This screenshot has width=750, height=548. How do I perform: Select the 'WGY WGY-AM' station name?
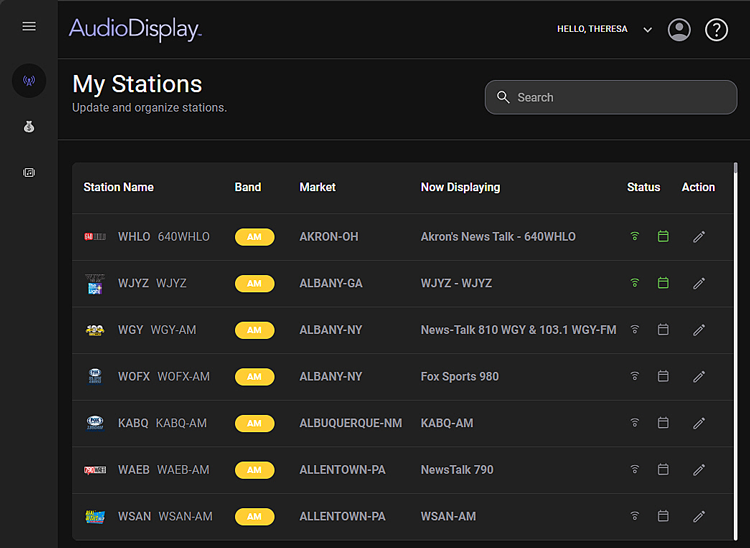pyautogui.click(x=157, y=330)
